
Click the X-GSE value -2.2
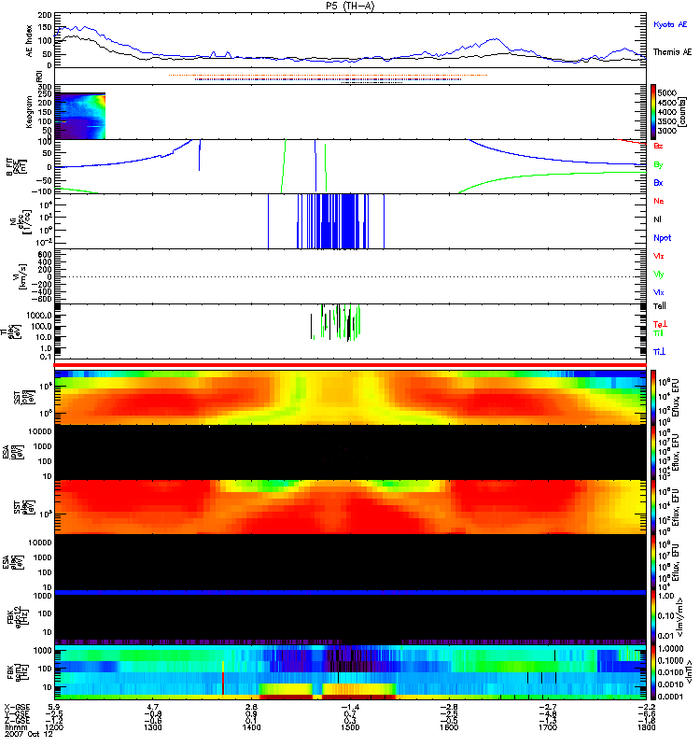pyautogui.click(x=646, y=707)
